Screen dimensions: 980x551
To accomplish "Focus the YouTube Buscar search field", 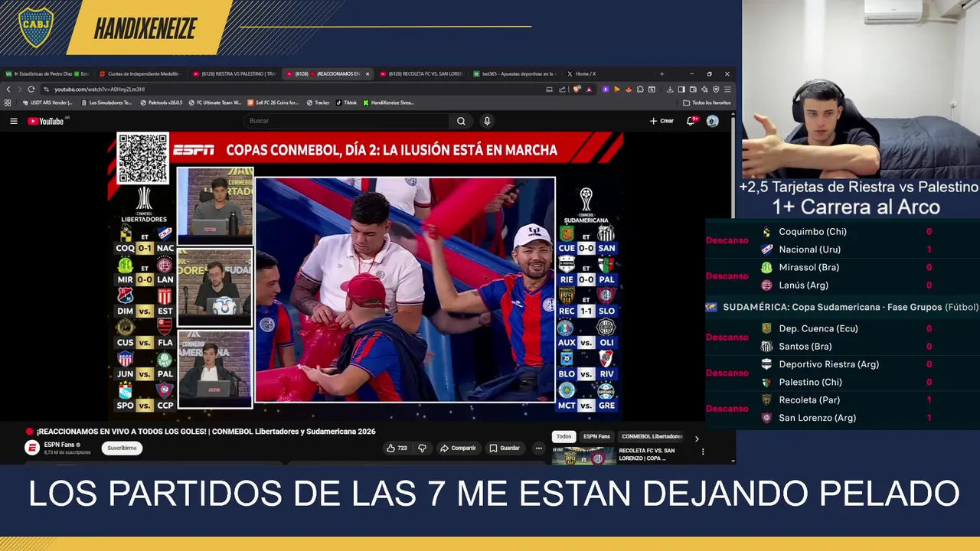I will tap(346, 121).
